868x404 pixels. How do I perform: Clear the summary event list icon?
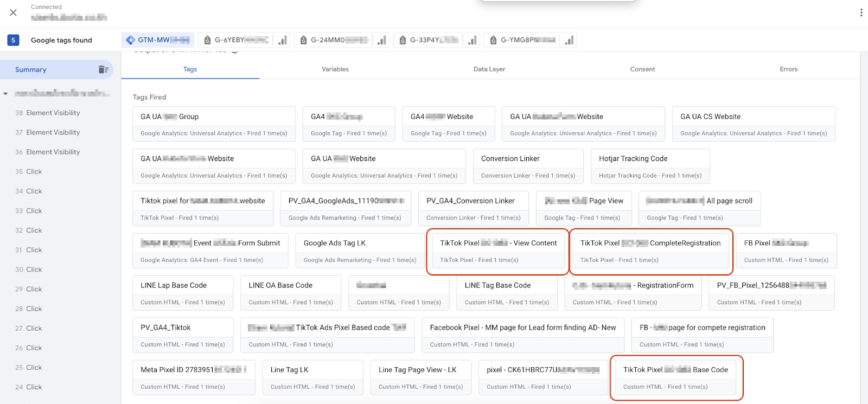[x=103, y=69]
